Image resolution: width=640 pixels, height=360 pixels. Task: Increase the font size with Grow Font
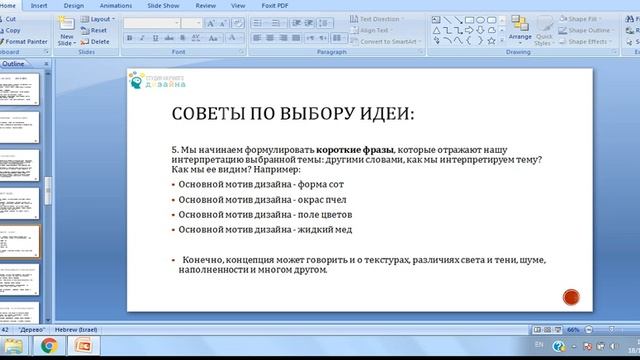point(211,23)
